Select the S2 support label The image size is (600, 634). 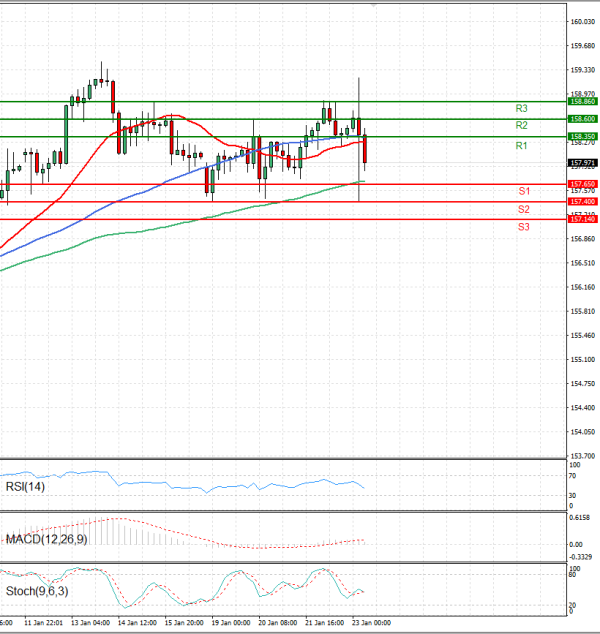click(523, 209)
